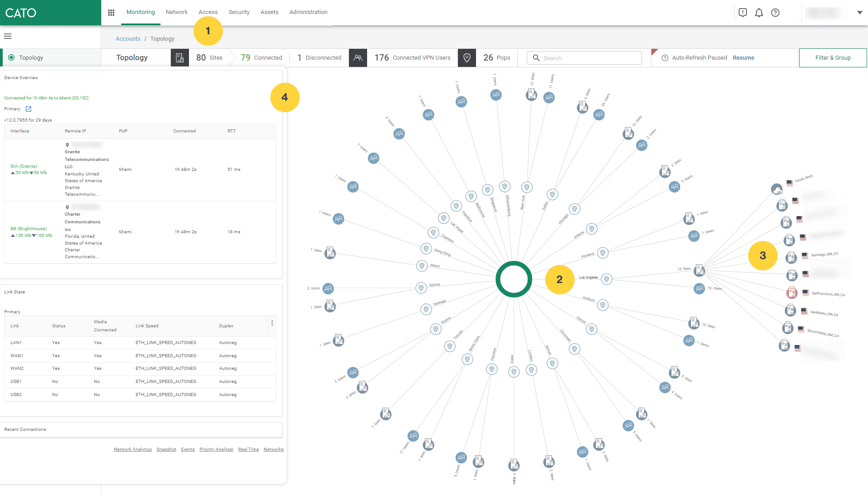Screen dimensions: 868x496
Task: Select the Connected VPN Users icon
Action: [x=358, y=58]
